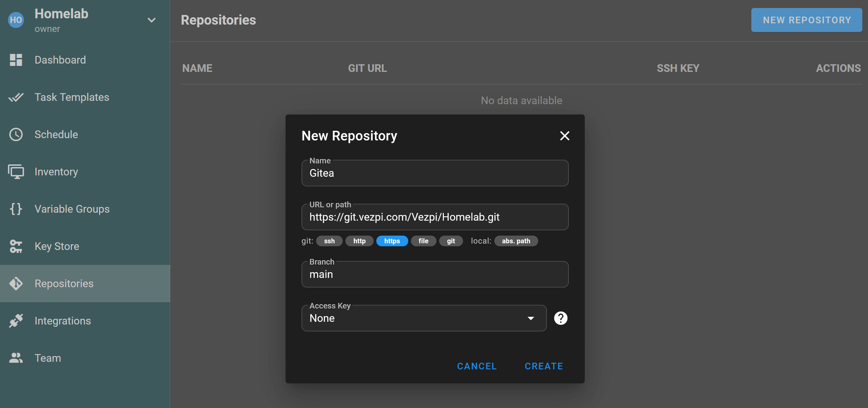Select the ssh URL type chip
868x408 pixels.
[x=329, y=241]
